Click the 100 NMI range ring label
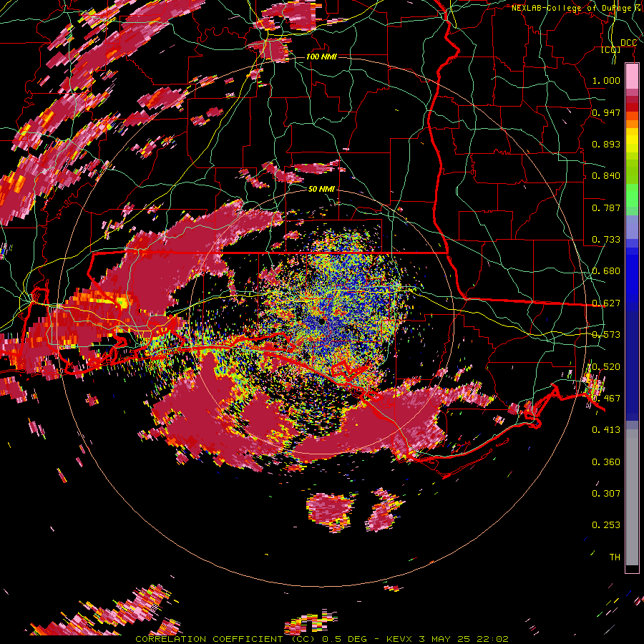 point(321,57)
